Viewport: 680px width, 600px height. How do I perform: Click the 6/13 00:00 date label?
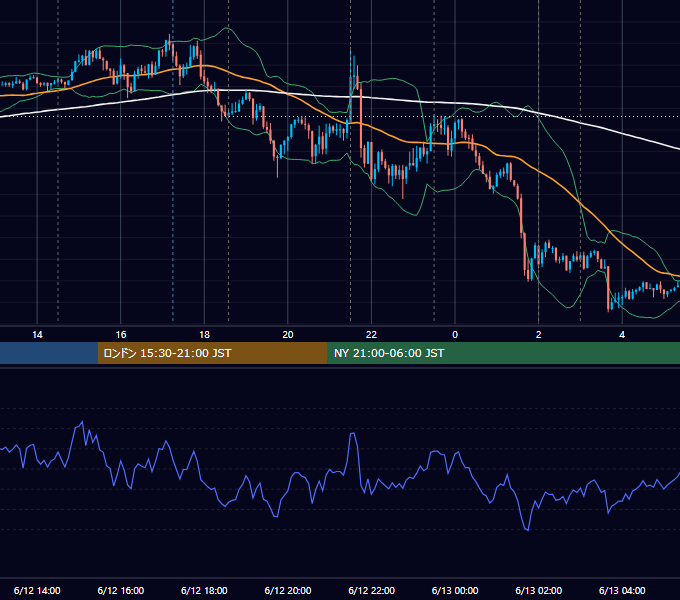pyautogui.click(x=455, y=590)
